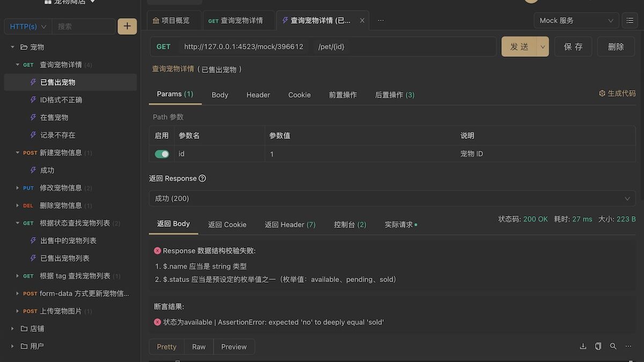Toggle the id parameter enable switch
Image resolution: width=644 pixels, height=362 pixels.
[x=162, y=154]
